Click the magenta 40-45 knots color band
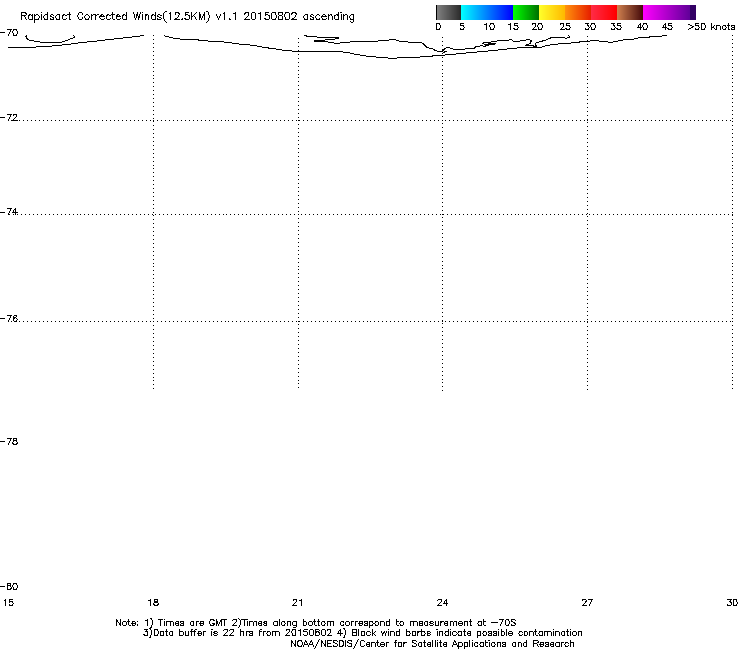740x650 pixels. click(656, 12)
